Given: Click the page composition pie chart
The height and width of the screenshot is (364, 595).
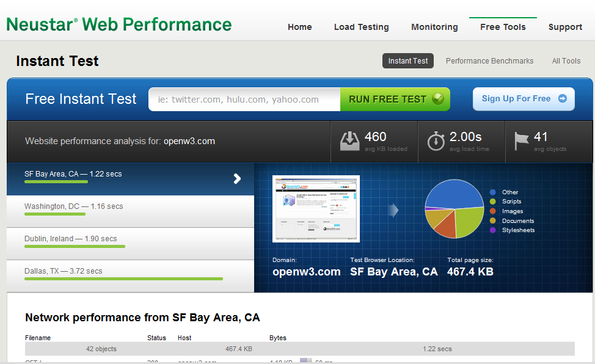Looking at the screenshot, I should click(454, 209).
